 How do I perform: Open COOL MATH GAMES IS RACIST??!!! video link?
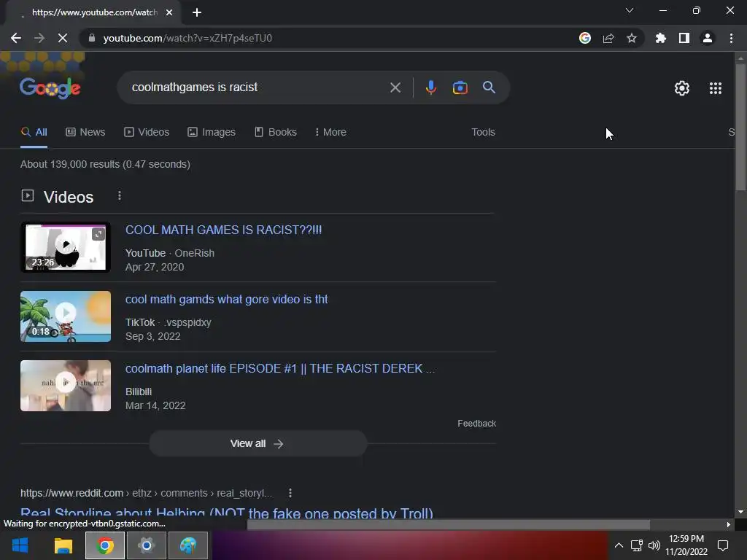tap(223, 230)
